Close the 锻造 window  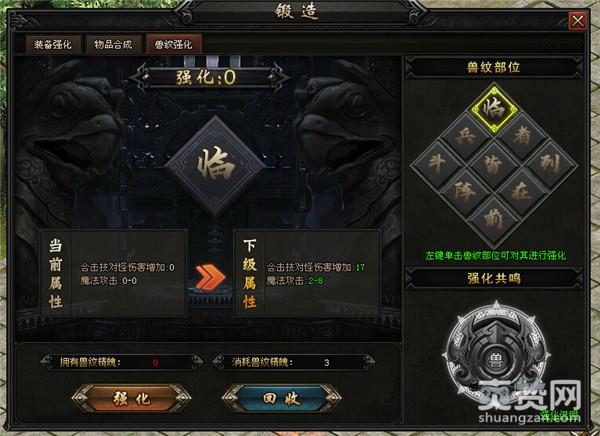(x=578, y=21)
